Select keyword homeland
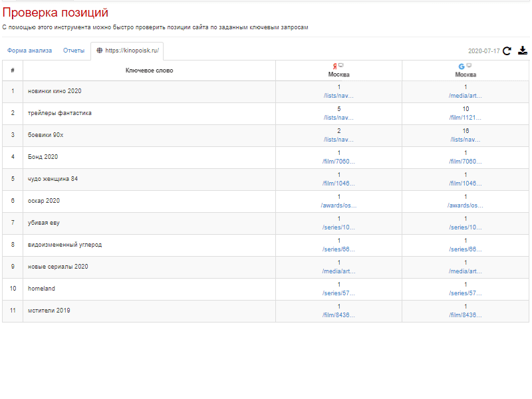The width and height of the screenshot is (532, 399). point(41,289)
